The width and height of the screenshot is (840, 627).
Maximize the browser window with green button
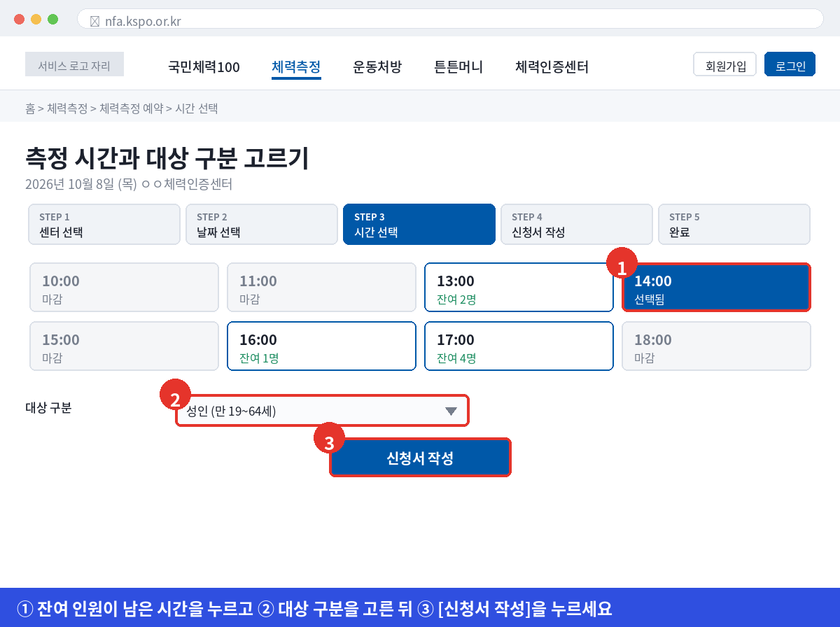point(52,20)
